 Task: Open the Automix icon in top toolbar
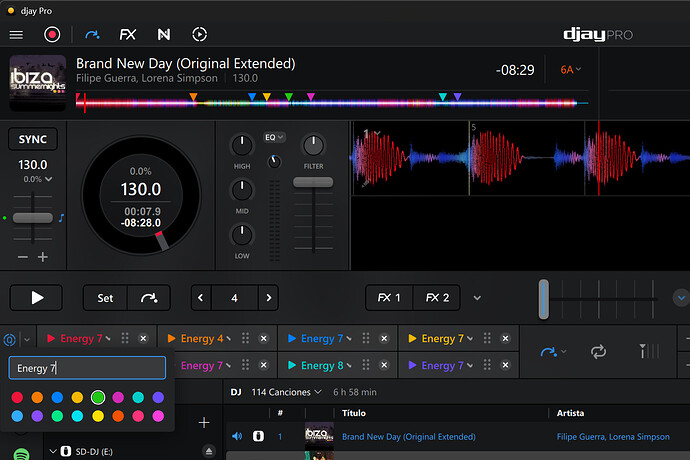pos(199,34)
